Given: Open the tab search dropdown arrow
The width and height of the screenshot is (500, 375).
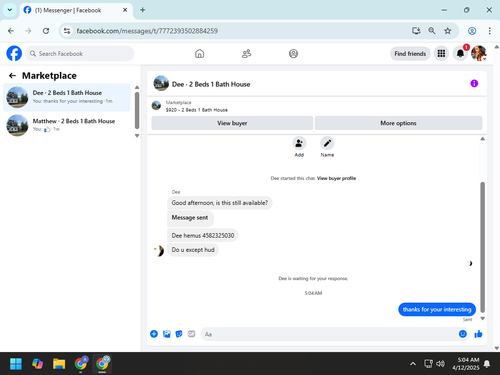Looking at the screenshot, I should (x=10, y=10).
